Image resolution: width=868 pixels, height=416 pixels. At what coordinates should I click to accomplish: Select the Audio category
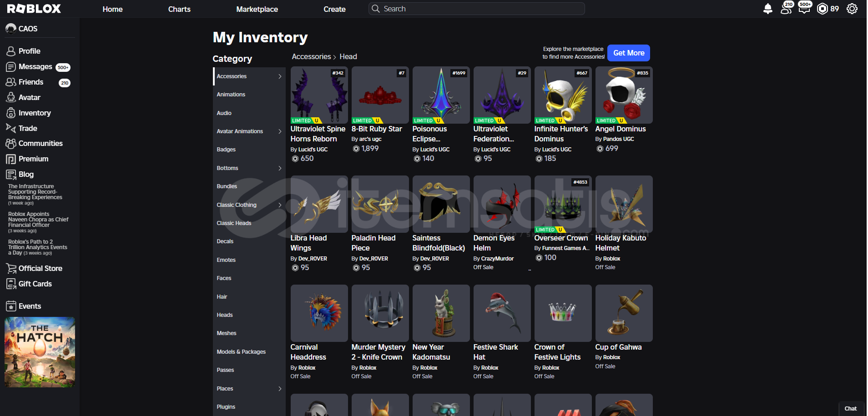pos(249,113)
